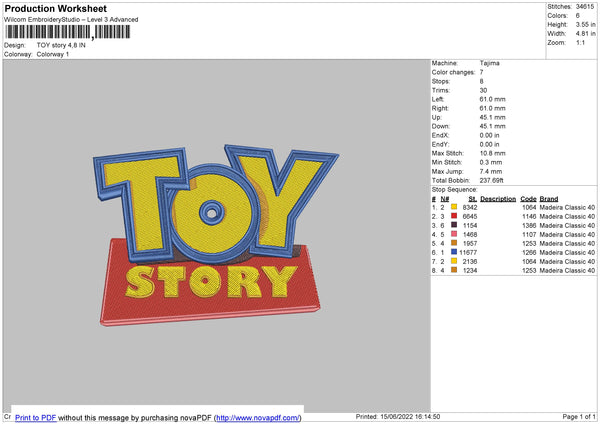Click the blue swatch in the 11677 stitches row

point(454,252)
